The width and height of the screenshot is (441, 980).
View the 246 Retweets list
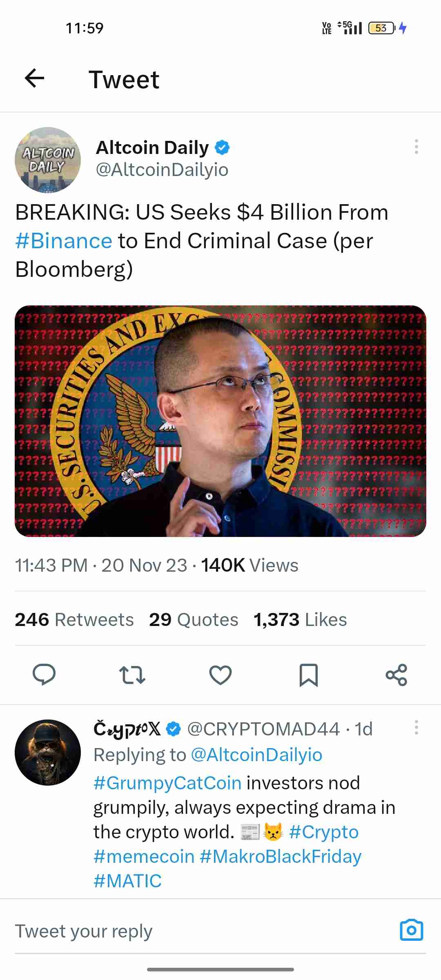pos(74,619)
